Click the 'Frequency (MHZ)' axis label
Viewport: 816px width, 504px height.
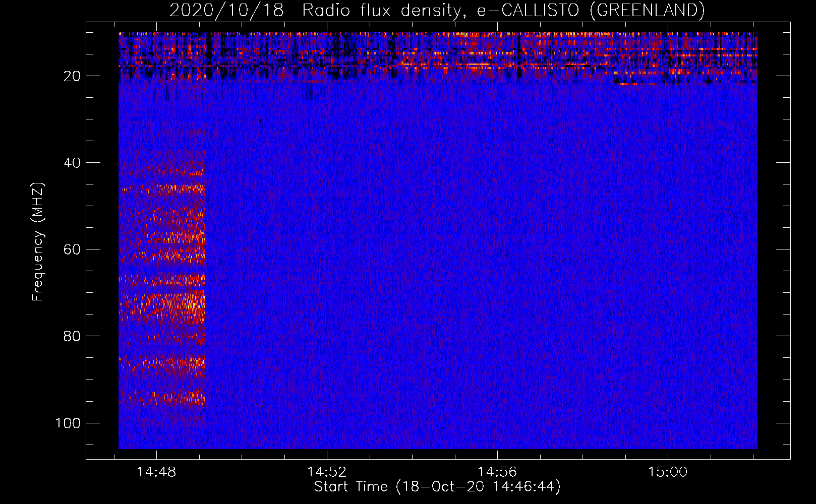tap(38, 241)
